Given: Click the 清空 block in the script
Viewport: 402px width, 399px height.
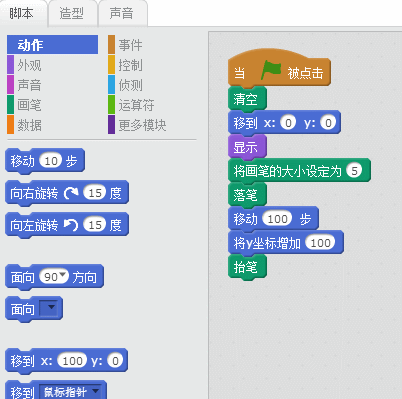Looking at the screenshot, I should pyautogui.click(x=247, y=99).
